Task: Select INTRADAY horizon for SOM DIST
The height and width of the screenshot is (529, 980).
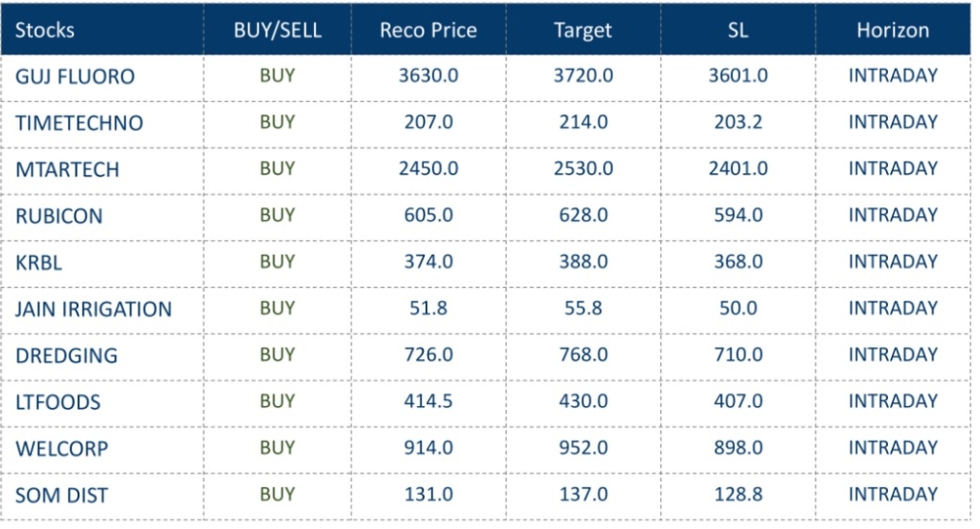Action: [x=893, y=494]
